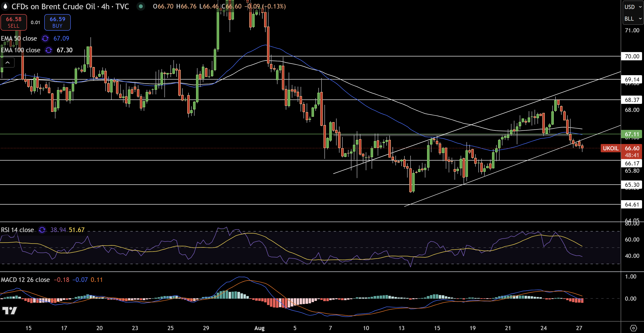Toggle EMA 50 close indicator visibility
644x333 pixels.
(x=19, y=38)
